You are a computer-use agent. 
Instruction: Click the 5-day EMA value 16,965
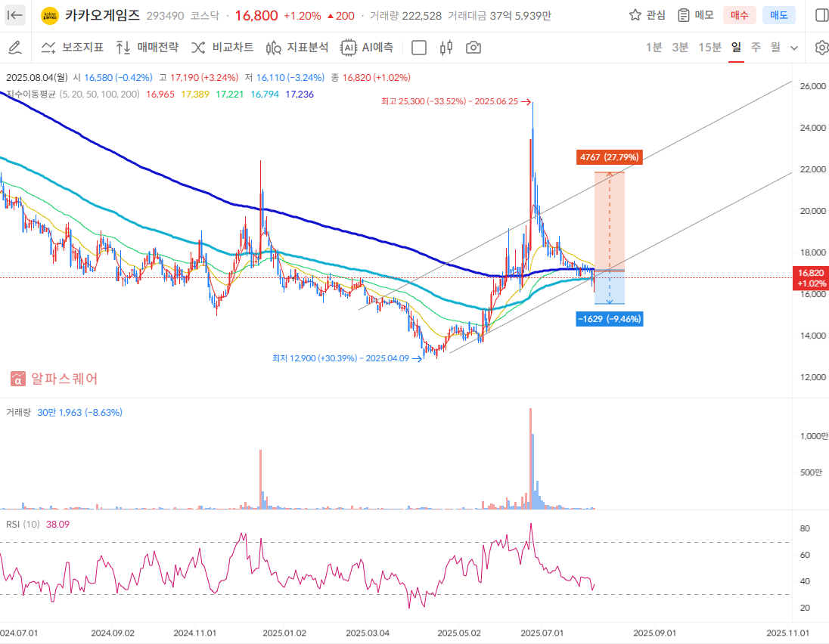(160, 94)
